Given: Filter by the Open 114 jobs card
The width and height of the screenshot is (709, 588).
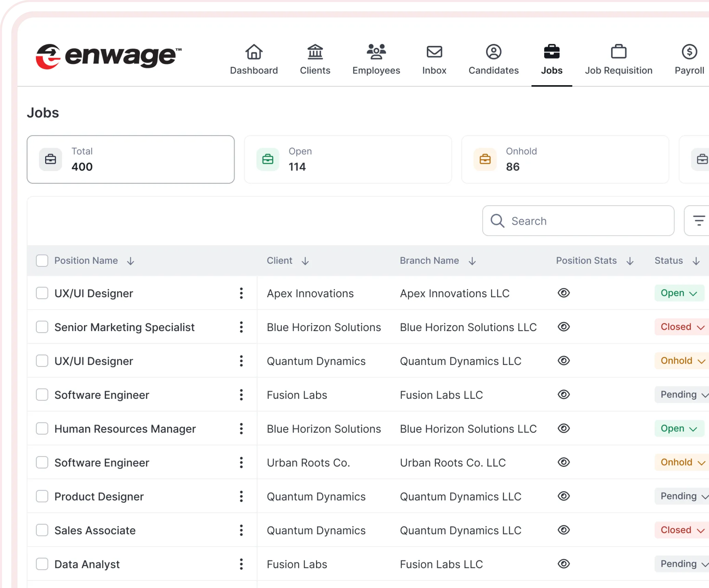Looking at the screenshot, I should tap(347, 159).
